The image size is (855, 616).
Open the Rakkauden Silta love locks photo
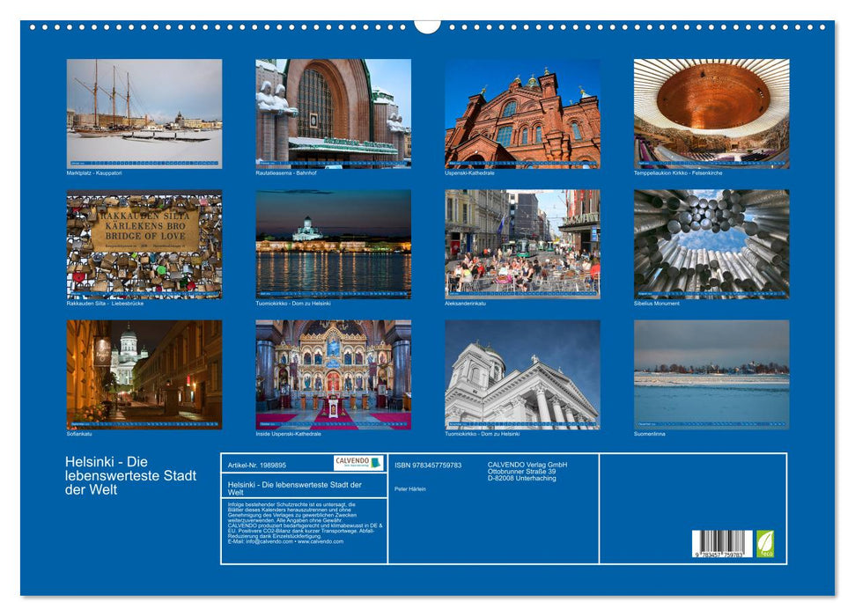144,244
